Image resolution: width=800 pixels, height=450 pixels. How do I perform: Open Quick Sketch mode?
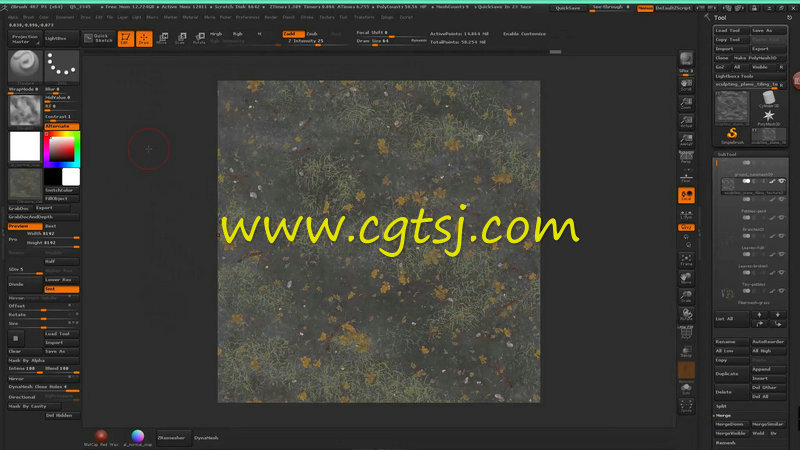click(x=98, y=38)
